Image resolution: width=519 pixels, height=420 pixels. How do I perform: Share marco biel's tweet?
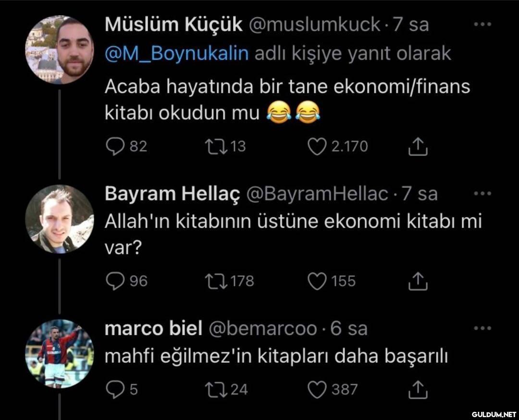(418, 390)
